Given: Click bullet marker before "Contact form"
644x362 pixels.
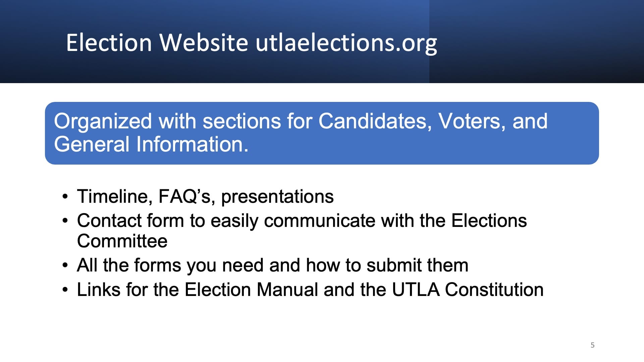Looking at the screenshot, I should coord(65,221).
